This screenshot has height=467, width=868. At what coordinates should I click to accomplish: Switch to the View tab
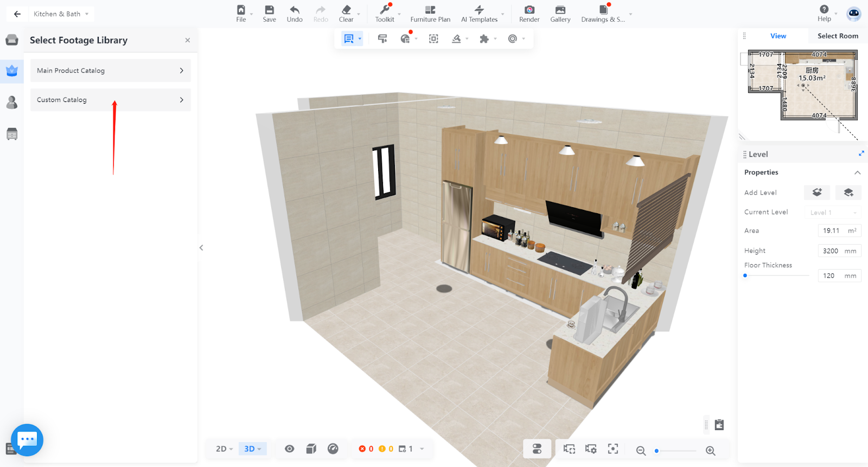pyautogui.click(x=778, y=36)
